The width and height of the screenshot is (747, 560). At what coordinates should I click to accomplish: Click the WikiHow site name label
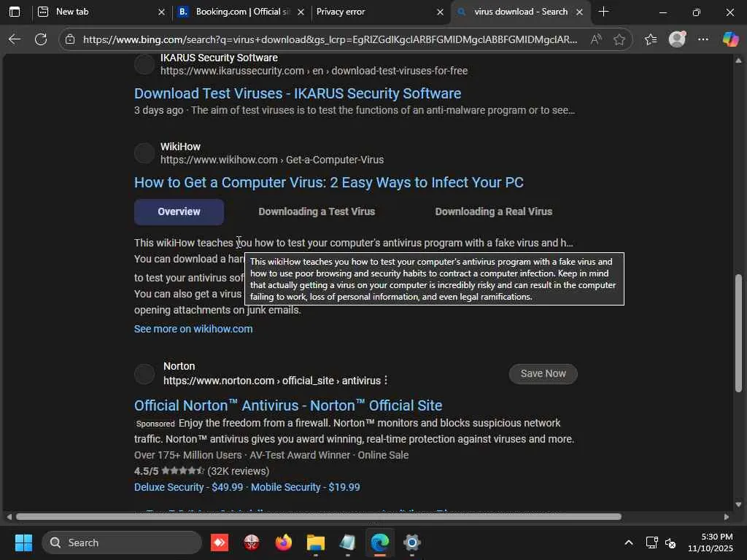(181, 147)
